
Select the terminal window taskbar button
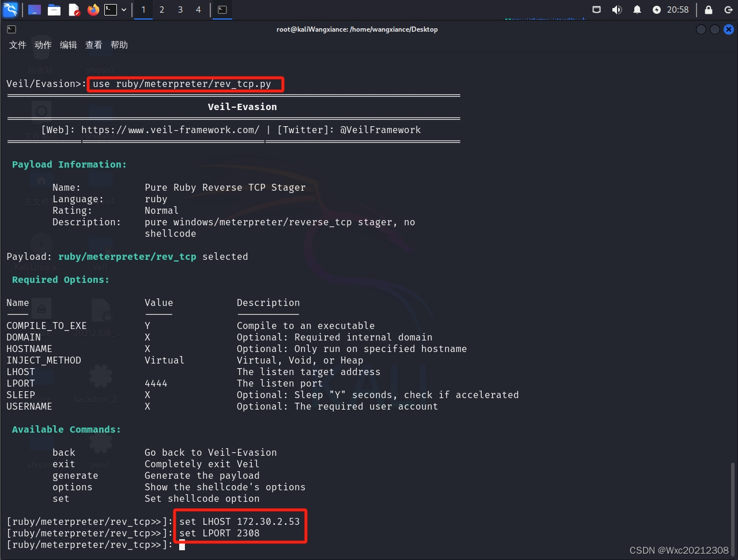[x=222, y=10]
